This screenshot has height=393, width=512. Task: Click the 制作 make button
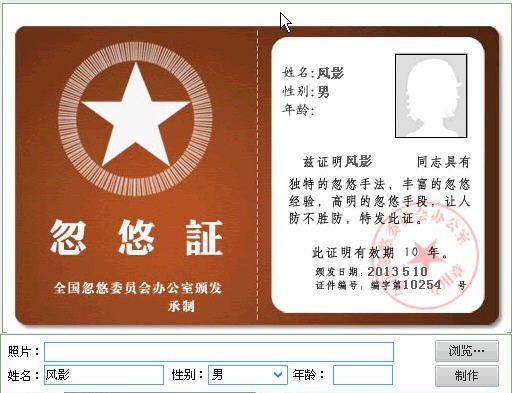[x=467, y=376]
